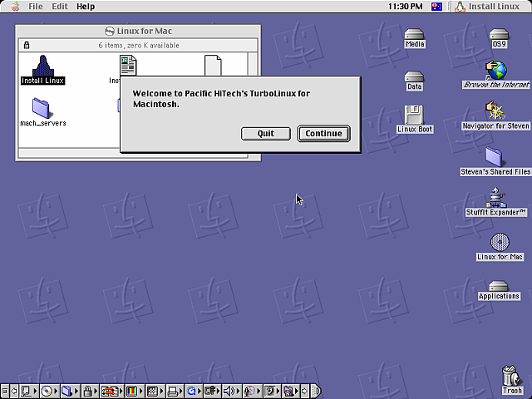The image size is (532, 399).
Task: Select the Data drive icon
Action: pos(415,81)
